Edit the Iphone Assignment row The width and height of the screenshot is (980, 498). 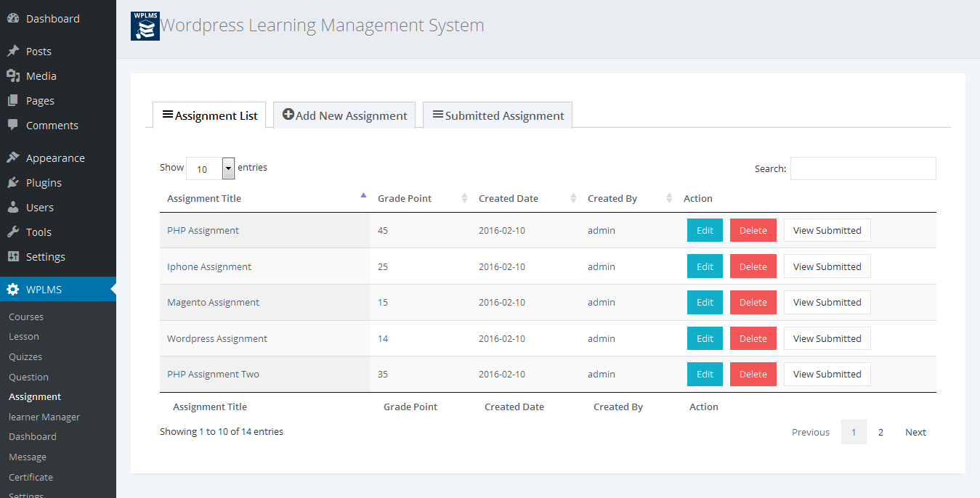705,266
